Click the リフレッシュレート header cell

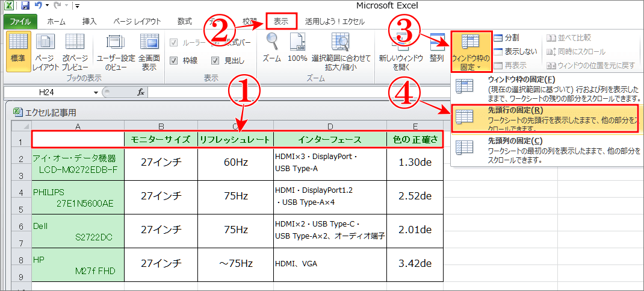(x=235, y=140)
